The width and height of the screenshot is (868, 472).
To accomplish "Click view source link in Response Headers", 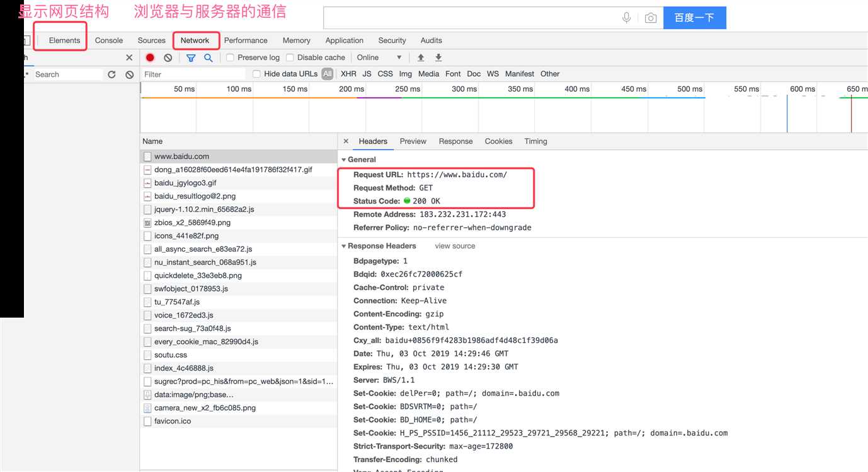I will [x=455, y=246].
